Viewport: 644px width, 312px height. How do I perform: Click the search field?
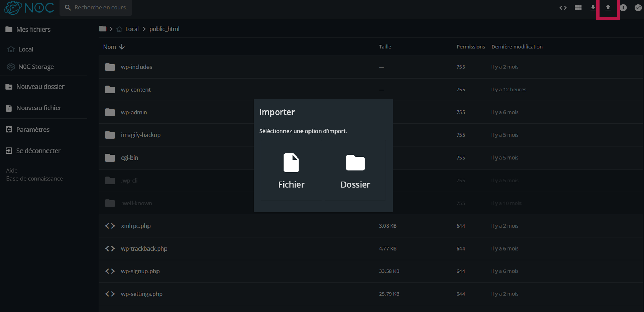pos(96,7)
